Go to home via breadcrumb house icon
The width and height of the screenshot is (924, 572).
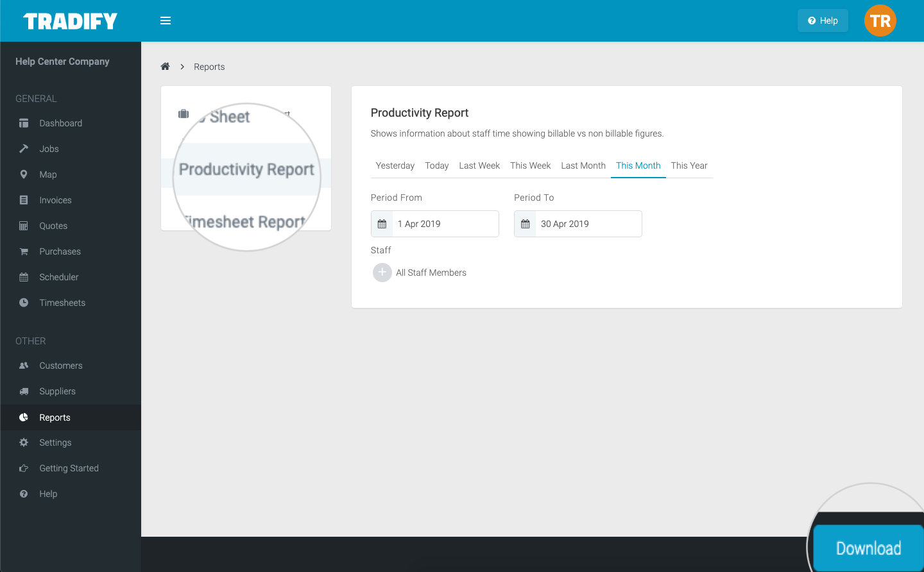coord(165,66)
